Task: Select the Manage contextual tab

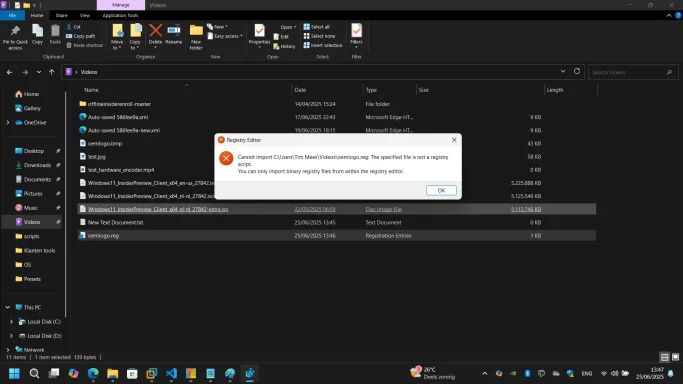Action: 121,5
